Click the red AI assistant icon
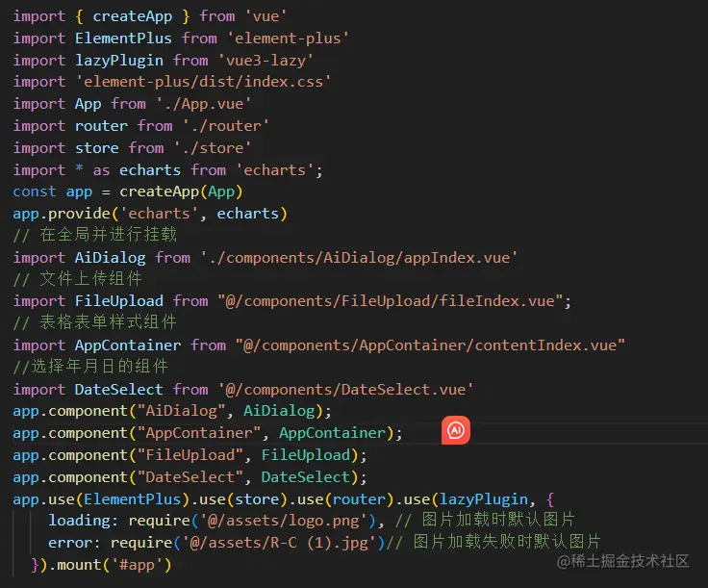708x588 pixels. (456, 430)
